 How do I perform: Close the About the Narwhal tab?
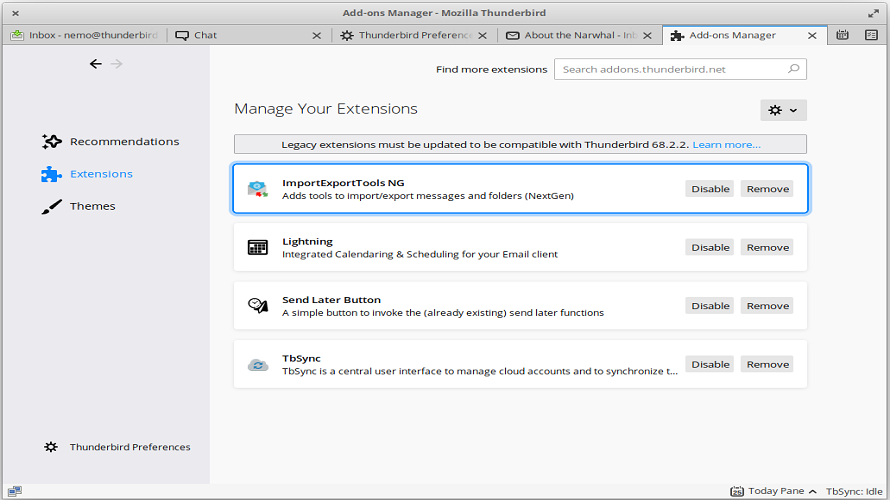(647, 35)
